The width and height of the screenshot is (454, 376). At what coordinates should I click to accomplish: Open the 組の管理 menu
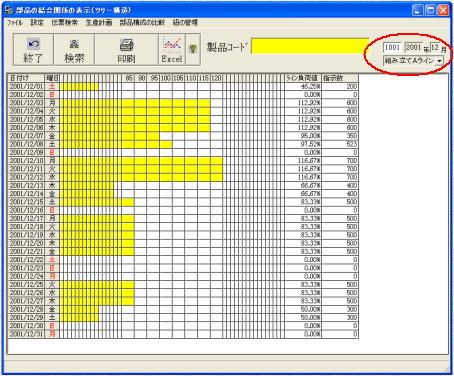(x=185, y=23)
